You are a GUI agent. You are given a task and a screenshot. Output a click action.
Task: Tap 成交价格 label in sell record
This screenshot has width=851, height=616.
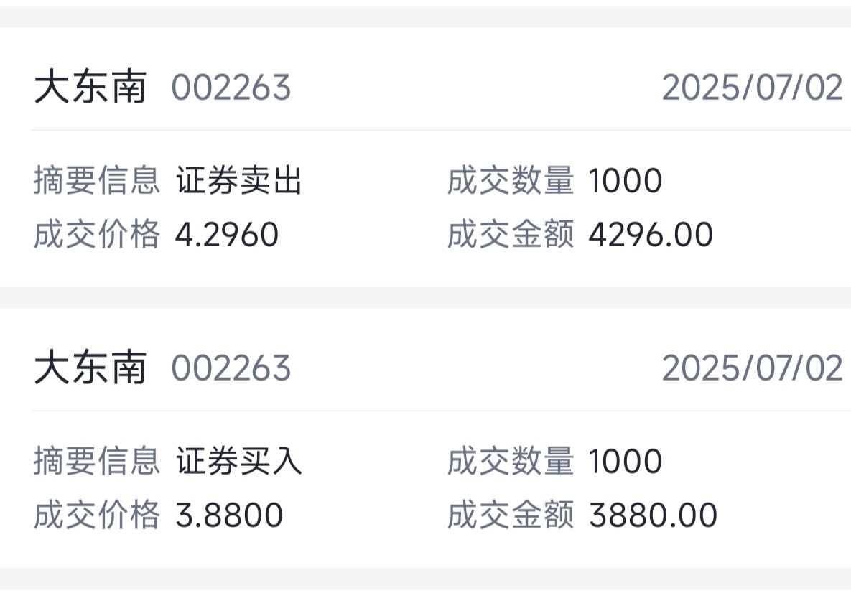[x=97, y=235]
